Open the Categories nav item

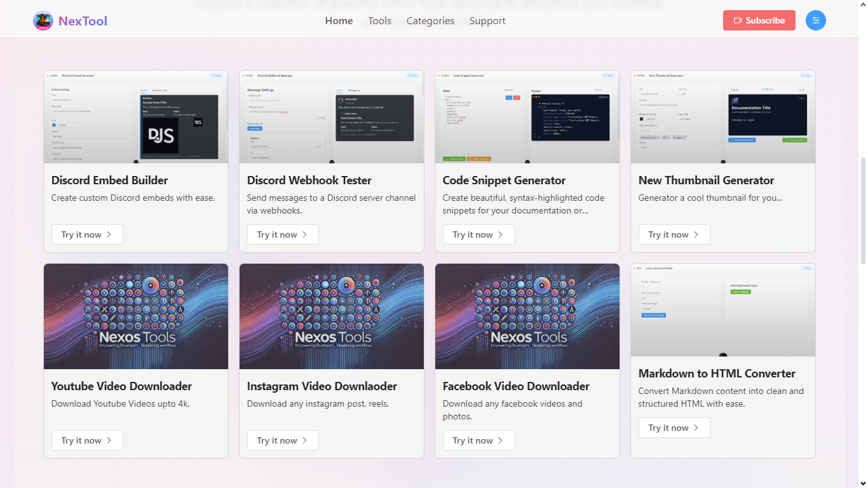coord(431,20)
